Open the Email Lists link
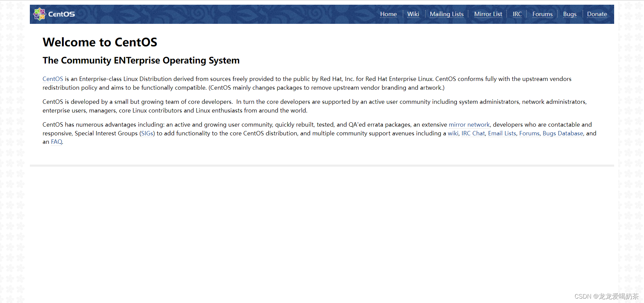 tap(502, 133)
